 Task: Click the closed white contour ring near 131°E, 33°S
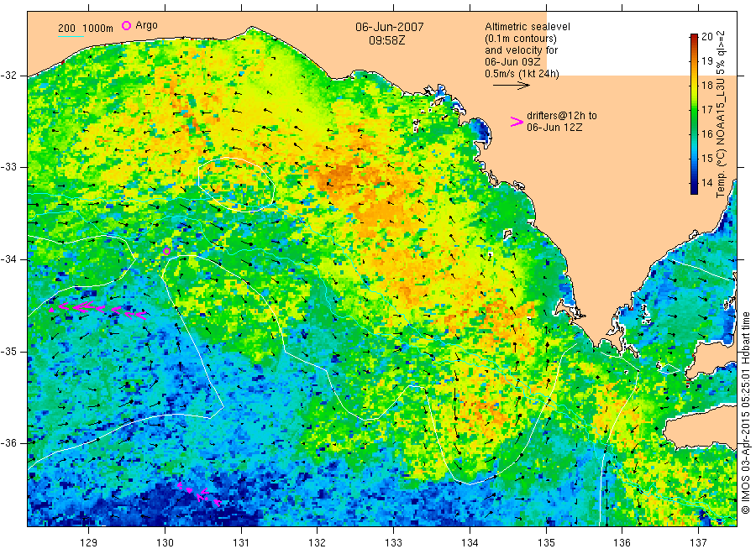236,185
